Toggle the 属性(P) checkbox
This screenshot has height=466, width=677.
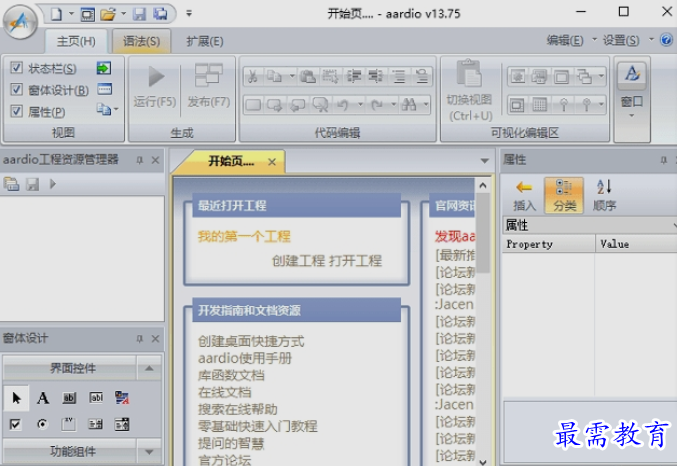16,111
